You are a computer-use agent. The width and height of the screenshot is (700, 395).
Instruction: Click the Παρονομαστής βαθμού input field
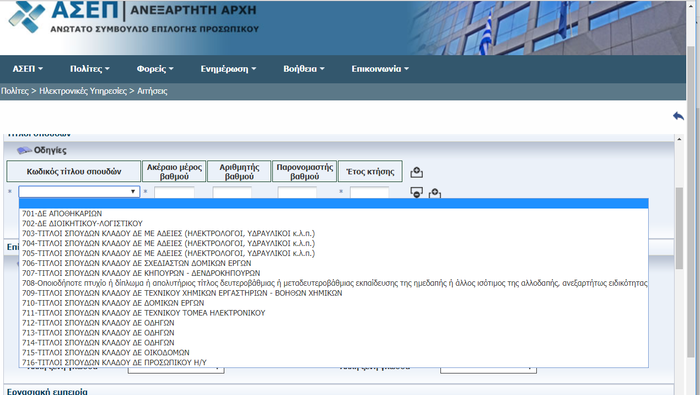[297, 192]
